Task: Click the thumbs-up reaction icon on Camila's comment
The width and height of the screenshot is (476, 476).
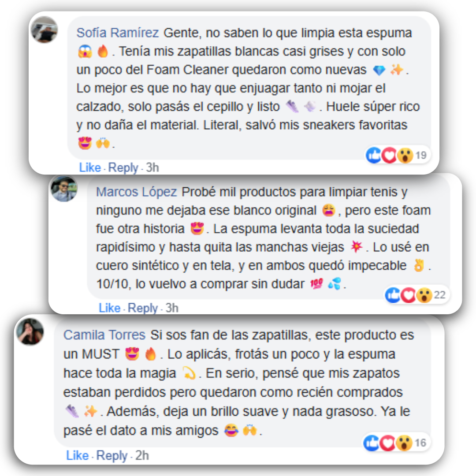Action: tap(372, 443)
